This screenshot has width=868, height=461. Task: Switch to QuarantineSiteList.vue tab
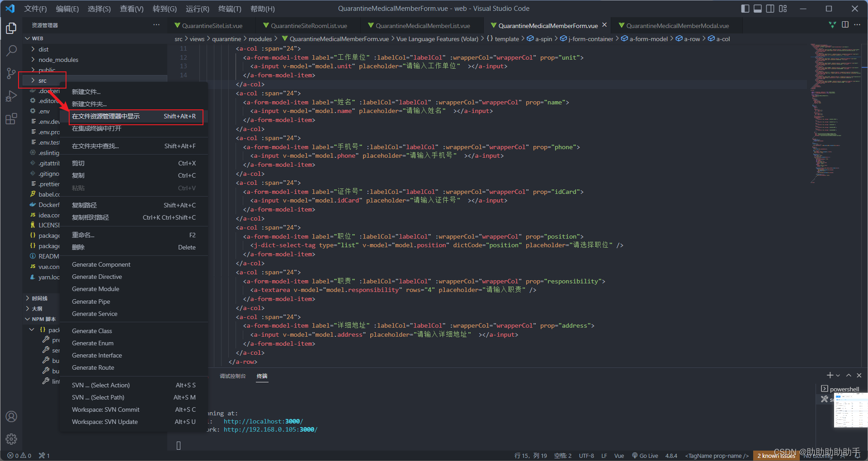pyautogui.click(x=212, y=26)
